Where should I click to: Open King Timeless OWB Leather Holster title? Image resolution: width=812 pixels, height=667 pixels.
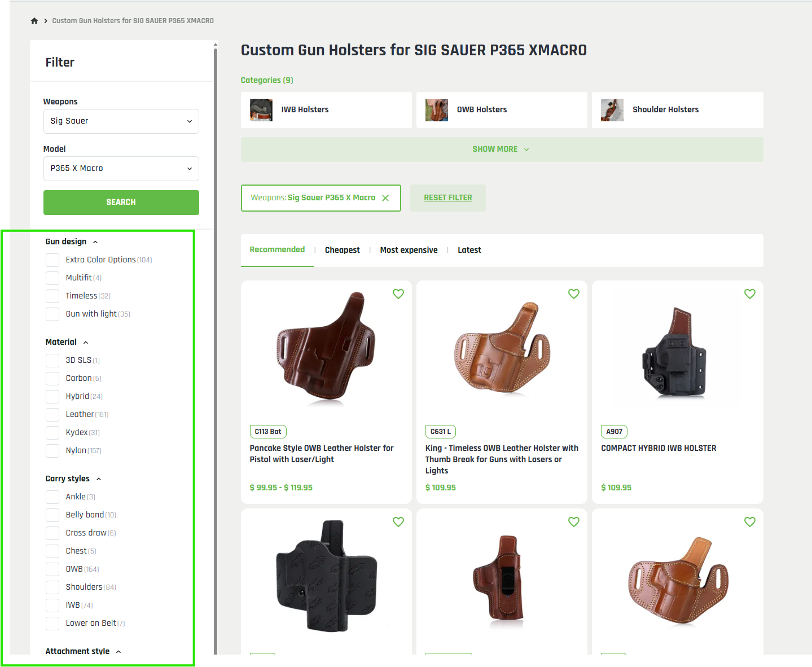pos(502,459)
